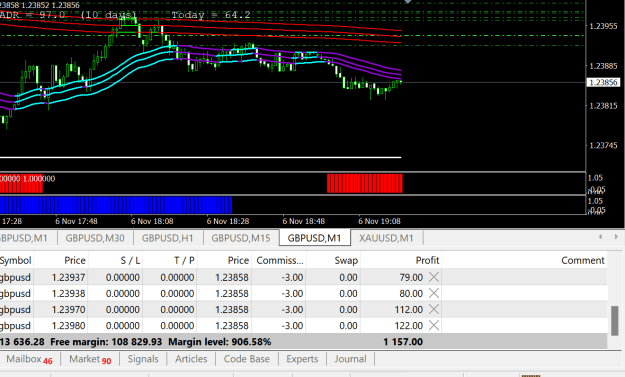Sort orders by Symbol column header
This screenshot has width=625, height=377.
point(16,260)
